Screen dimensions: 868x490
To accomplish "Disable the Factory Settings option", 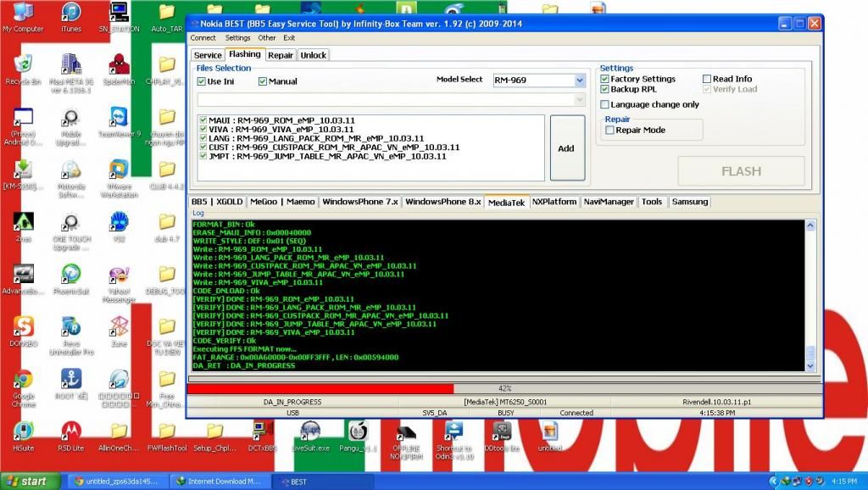I will coord(604,79).
